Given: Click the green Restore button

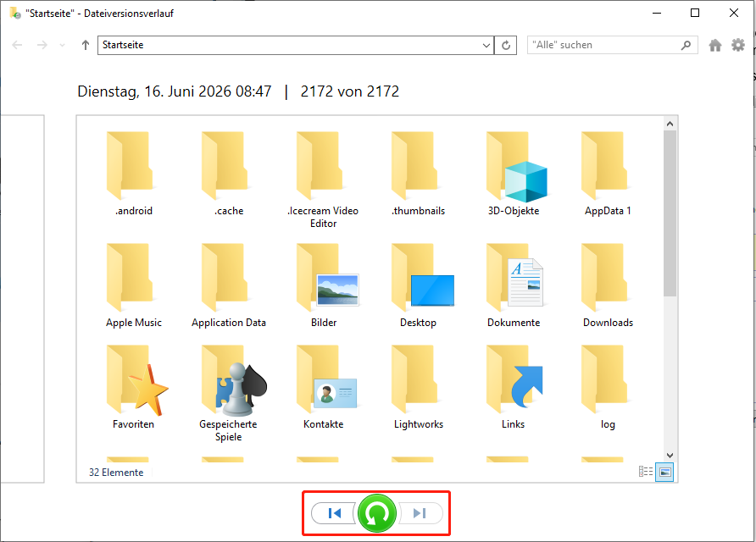Looking at the screenshot, I should pyautogui.click(x=377, y=513).
